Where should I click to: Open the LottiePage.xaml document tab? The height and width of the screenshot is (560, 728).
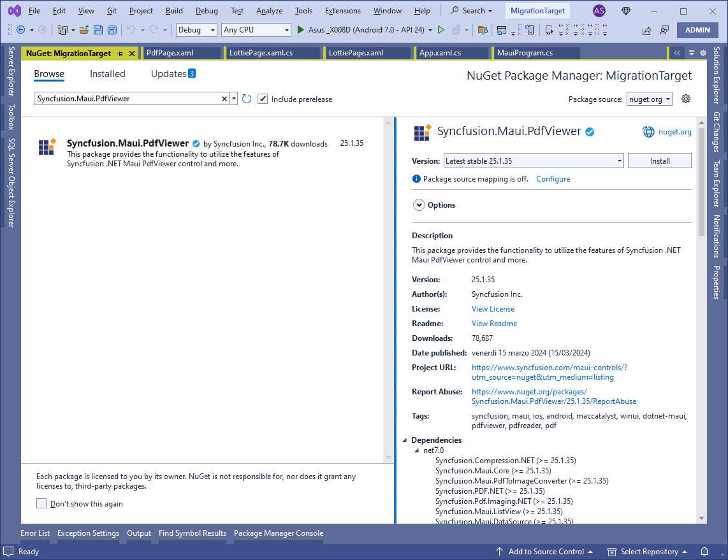click(368, 52)
